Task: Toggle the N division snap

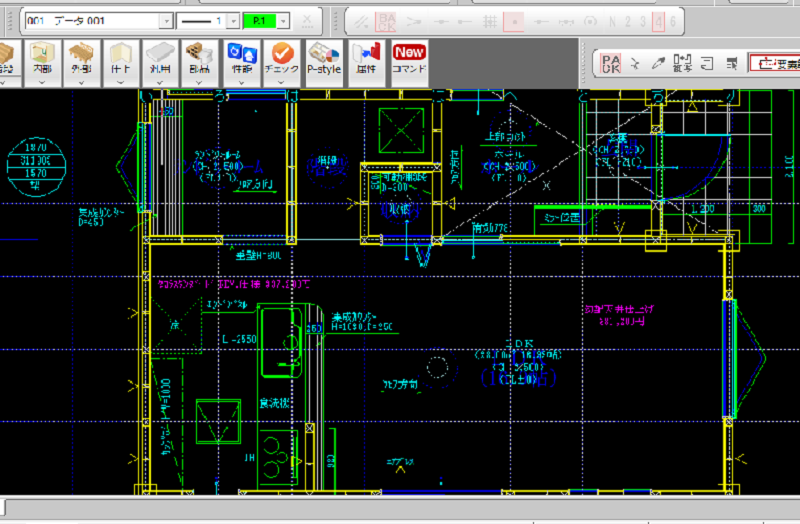Action: tap(613, 21)
